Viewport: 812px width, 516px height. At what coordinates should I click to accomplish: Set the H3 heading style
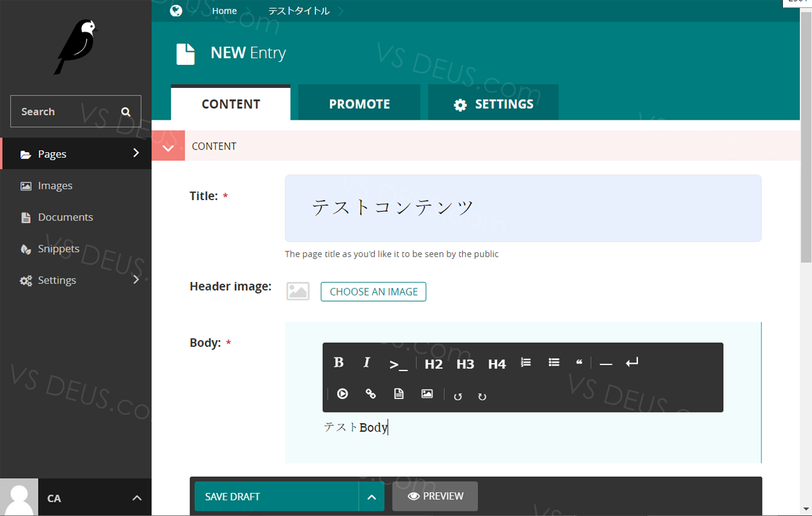[466, 364]
